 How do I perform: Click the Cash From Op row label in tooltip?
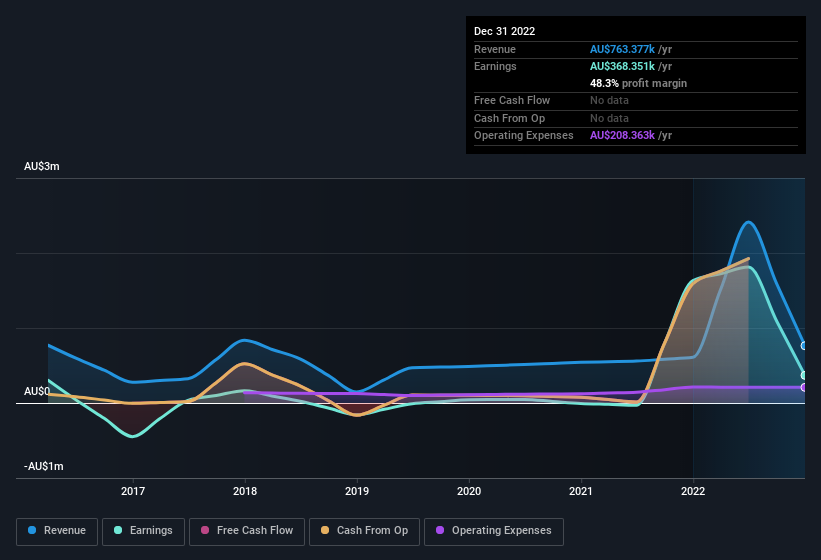pyautogui.click(x=509, y=118)
